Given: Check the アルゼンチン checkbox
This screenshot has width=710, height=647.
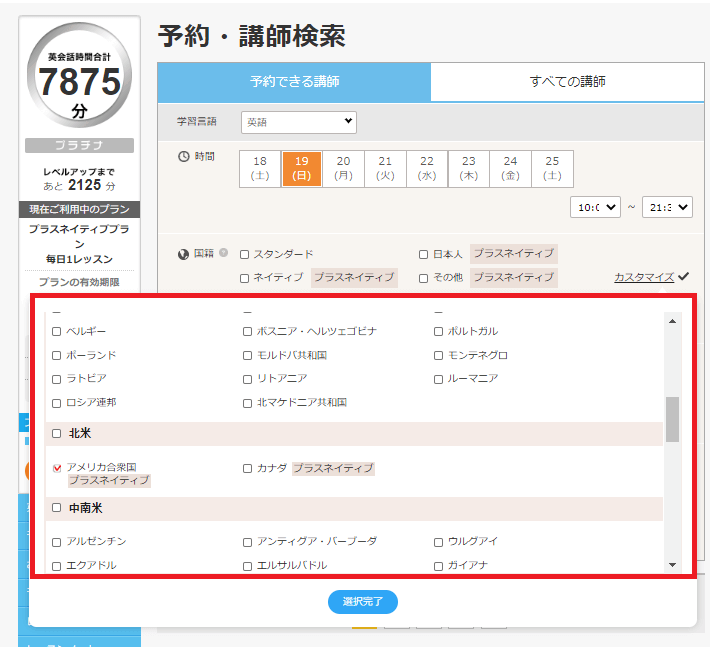Looking at the screenshot, I should pyautogui.click(x=57, y=542).
